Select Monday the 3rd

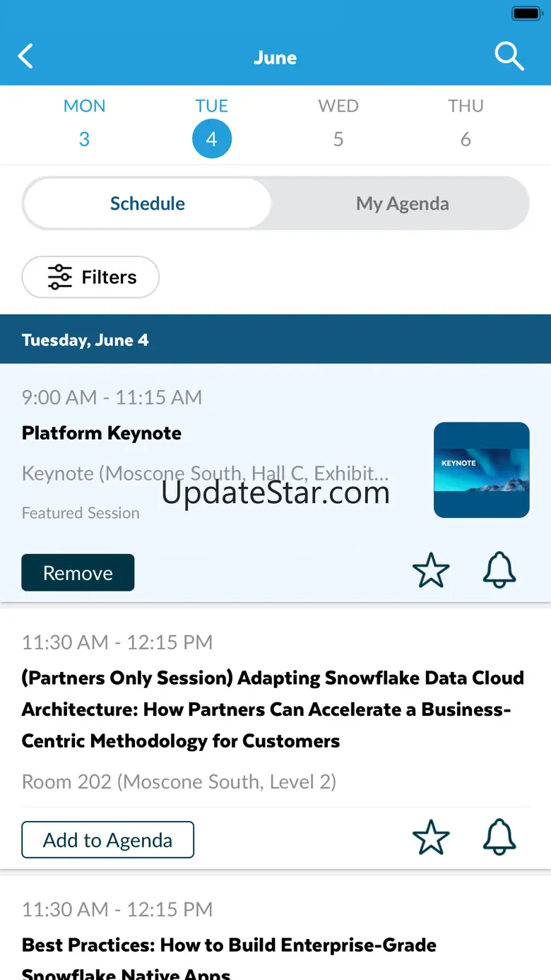pos(84,124)
